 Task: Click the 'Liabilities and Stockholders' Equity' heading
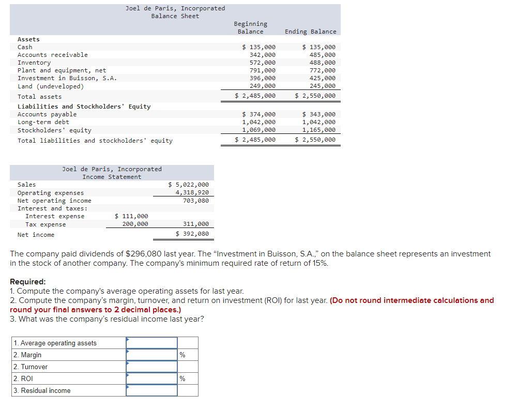pos(84,107)
